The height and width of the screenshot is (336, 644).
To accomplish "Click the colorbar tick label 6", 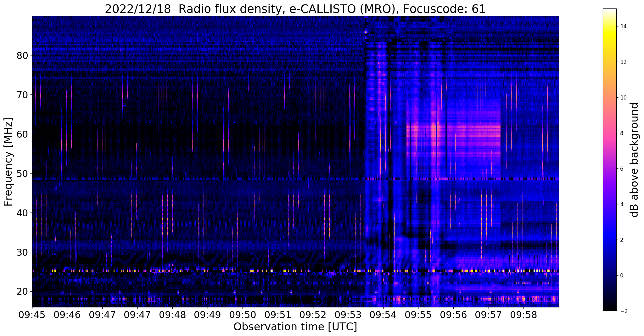I will pos(622,169).
